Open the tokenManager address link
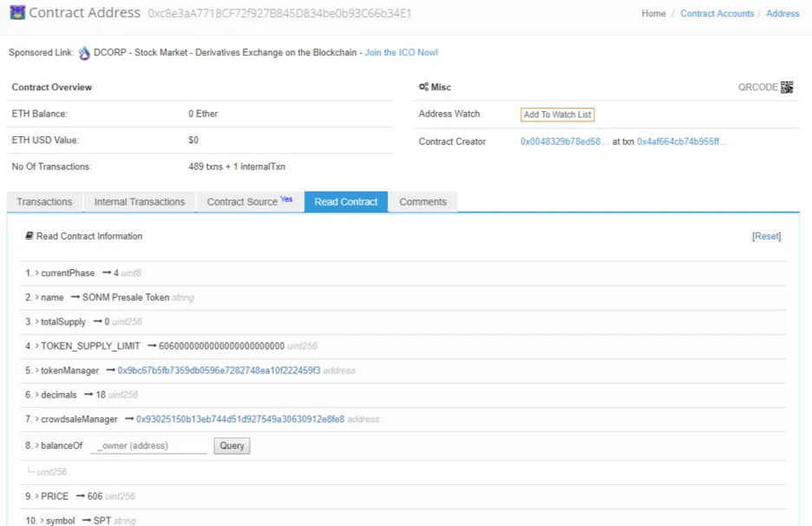The width and height of the screenshot is (812, 526). 219,371
